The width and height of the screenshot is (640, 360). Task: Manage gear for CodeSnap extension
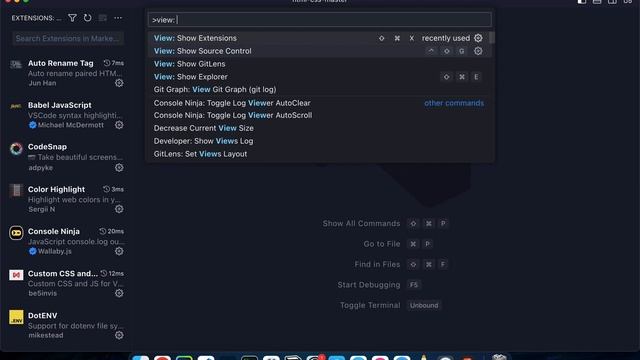(119, 167)
